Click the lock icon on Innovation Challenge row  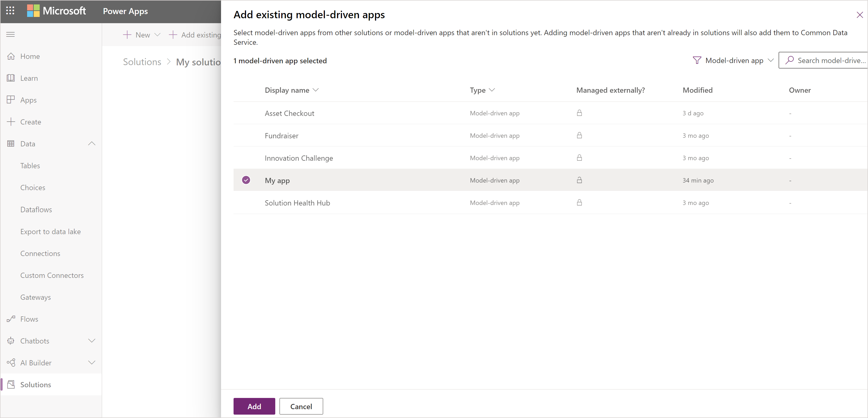[x=580, y=158]
